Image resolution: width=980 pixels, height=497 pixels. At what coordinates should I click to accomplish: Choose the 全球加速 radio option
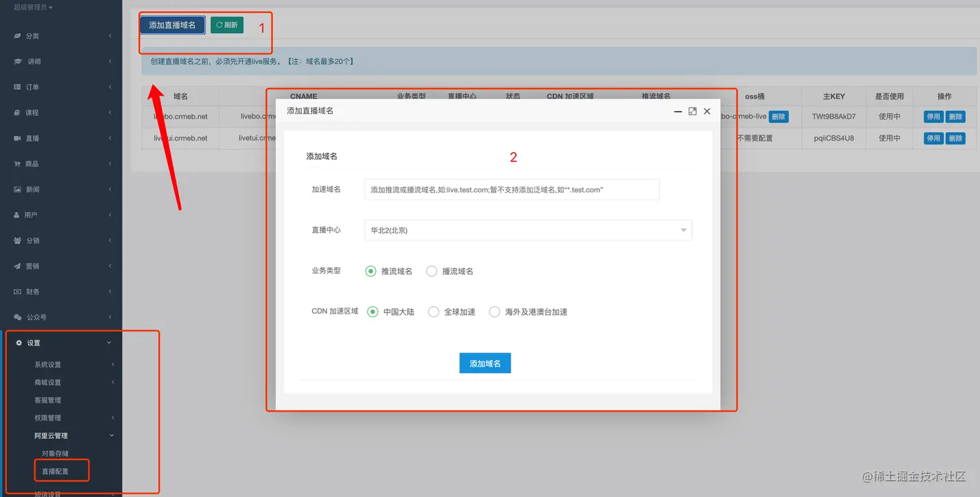[x=434, y=312]
